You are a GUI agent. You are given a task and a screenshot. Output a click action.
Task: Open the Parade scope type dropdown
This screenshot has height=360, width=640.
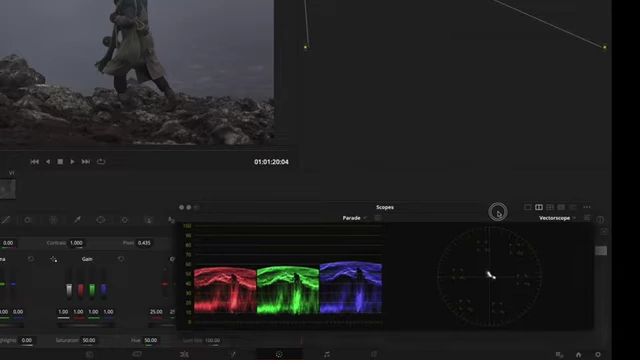pyautogui.click(x=354, y=218)
